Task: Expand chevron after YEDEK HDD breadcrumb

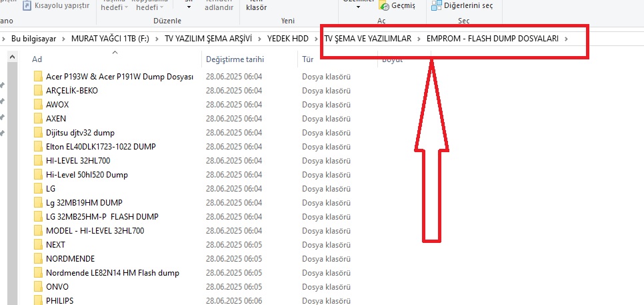Action: pyautogui.click(x=316, y=39)
